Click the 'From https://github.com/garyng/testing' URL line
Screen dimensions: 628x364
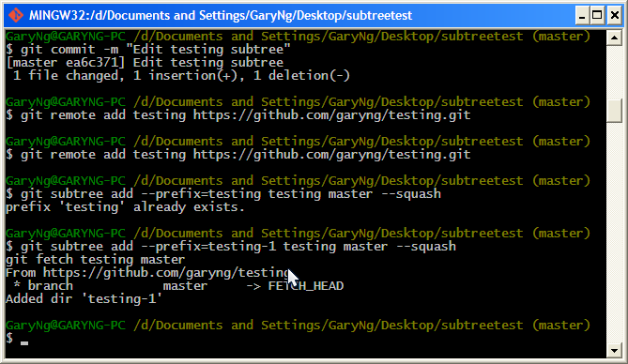tap(147, 273)
